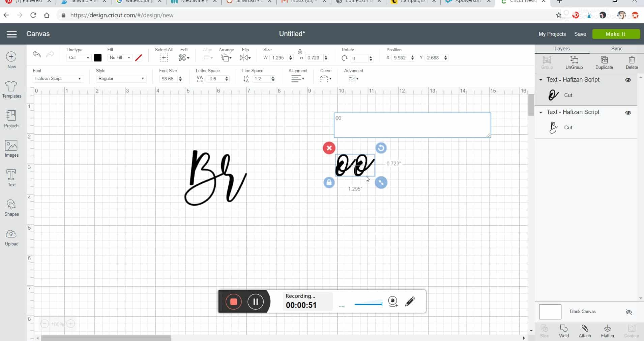Open the Shapes panel
This screenshot has width=644, height=341.
[11, 207]
